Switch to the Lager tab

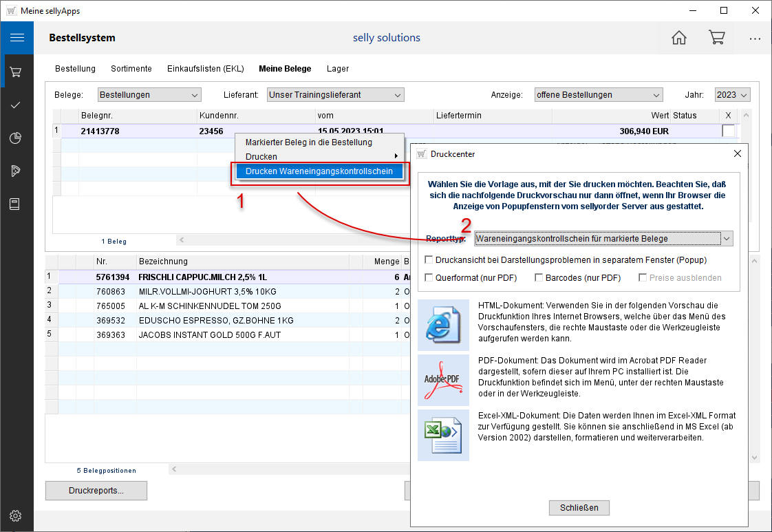click(338, 69)
